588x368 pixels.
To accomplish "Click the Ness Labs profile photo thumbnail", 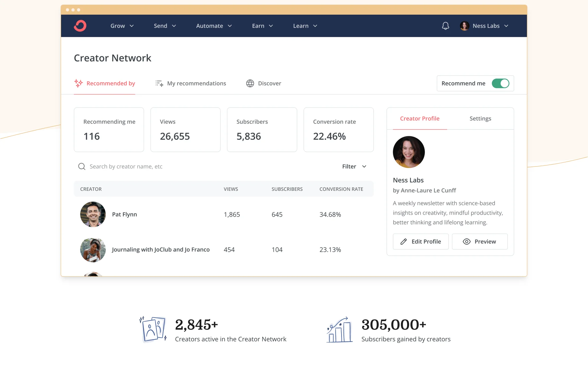I will pos(409,152).
